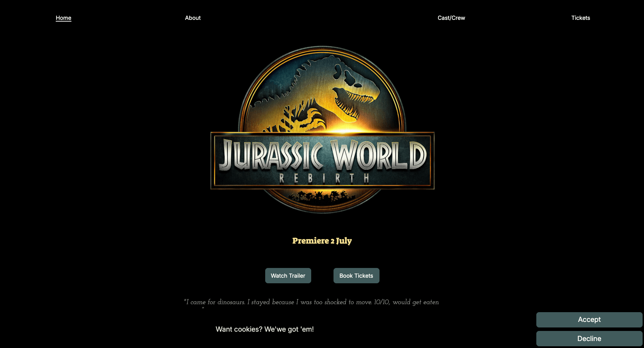
Task: Click the Book Tickets button
Action: click(x=356, y=276)
